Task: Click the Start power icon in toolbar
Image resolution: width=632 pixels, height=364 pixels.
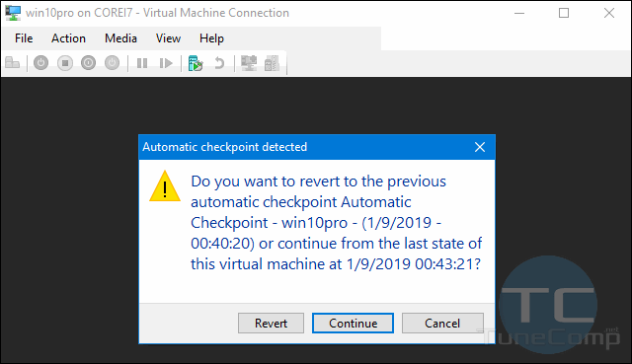Action: [41, 63]
